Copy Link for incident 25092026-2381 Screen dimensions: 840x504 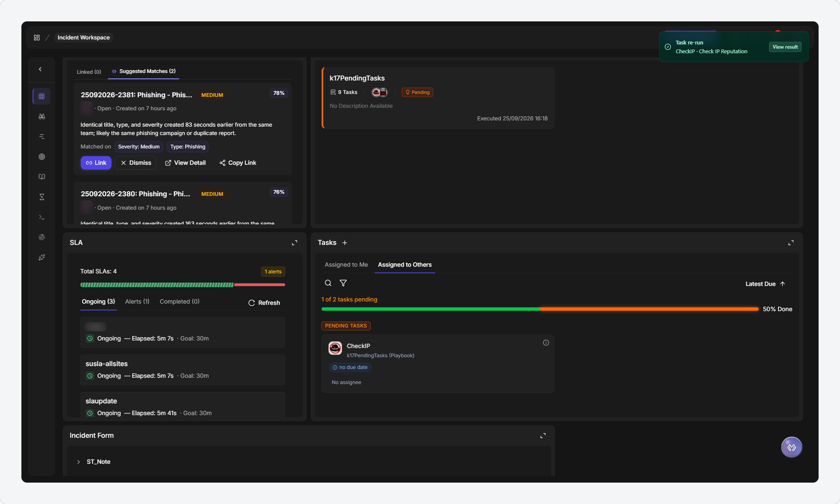(238, 163)
